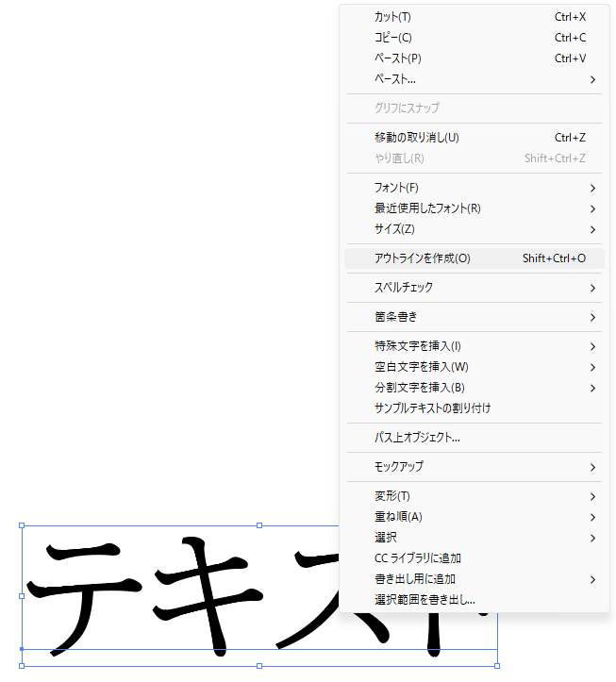The image size is (616, 682).
Task: Select コピー(C) menu entry
Action: (393, 38)
